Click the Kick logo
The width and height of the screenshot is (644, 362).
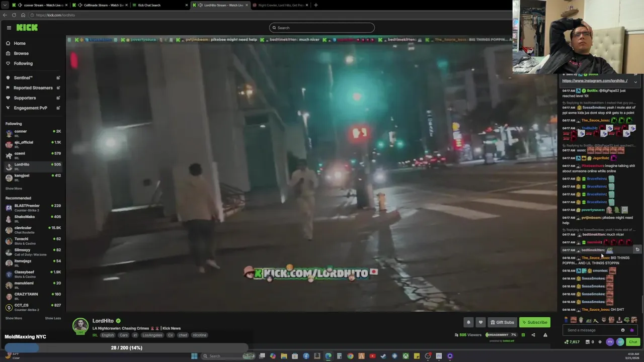tap(27, 28)
